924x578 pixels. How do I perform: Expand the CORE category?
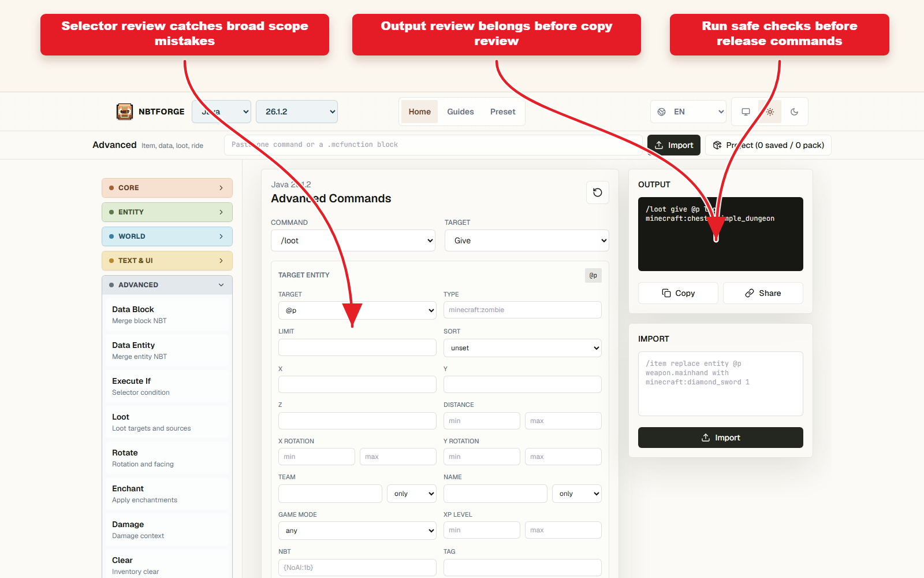(167, 188)
